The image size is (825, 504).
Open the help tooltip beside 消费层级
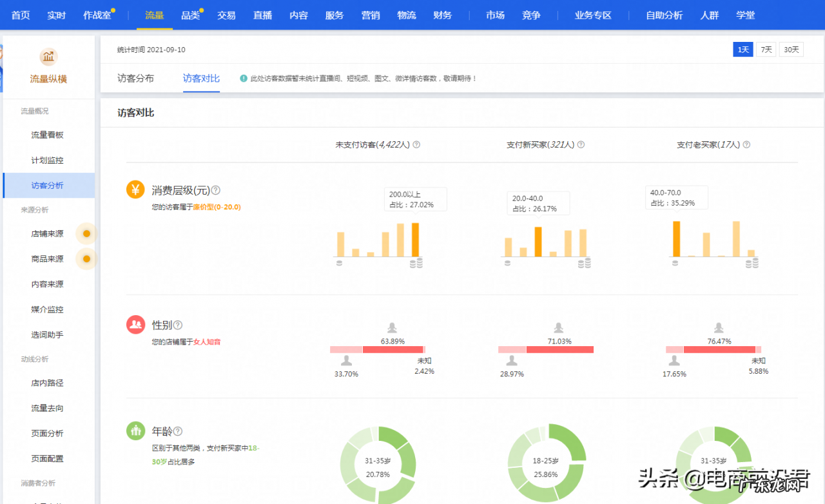(215, 189)
